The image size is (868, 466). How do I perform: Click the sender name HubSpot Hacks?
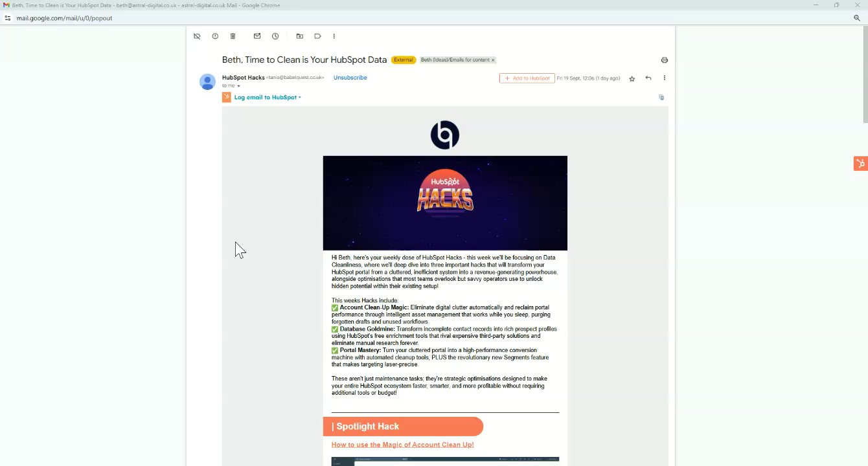tap(243, 78)
